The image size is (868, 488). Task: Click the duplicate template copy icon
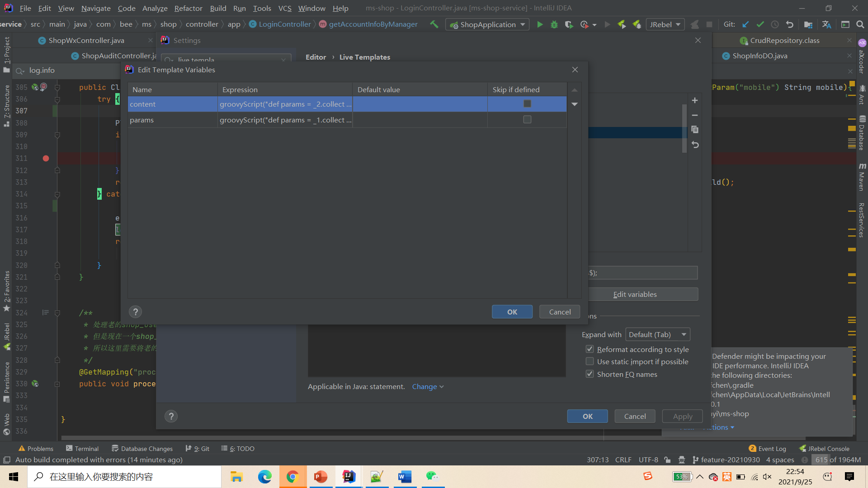(695, 130)
